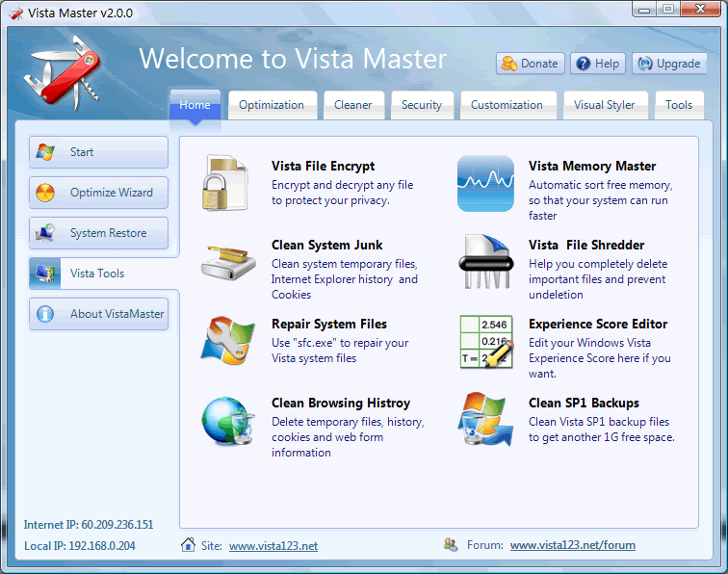This screenshot has width=728, height=574.
Task: Click the Vista File Shredder title
Action: tap(586, 246)
